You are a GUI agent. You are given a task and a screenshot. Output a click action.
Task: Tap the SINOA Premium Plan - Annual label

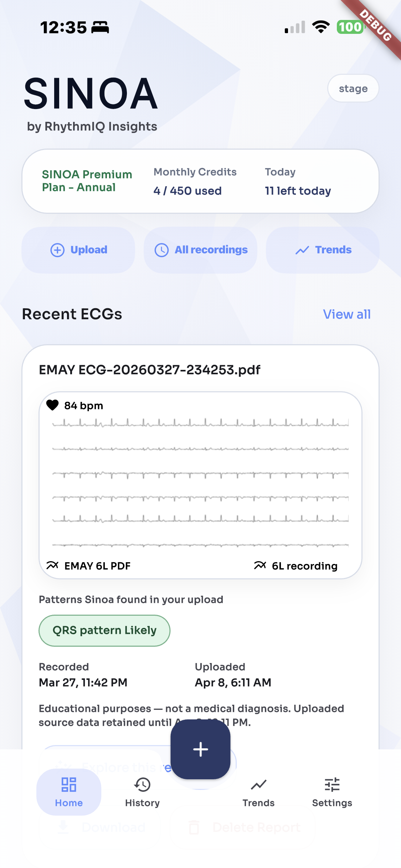[x=87, y=181]
